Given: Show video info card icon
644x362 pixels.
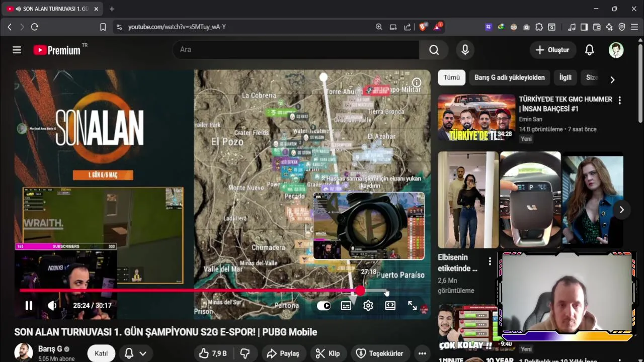Looking at the screenshot, I should click(x=417, y=82).
